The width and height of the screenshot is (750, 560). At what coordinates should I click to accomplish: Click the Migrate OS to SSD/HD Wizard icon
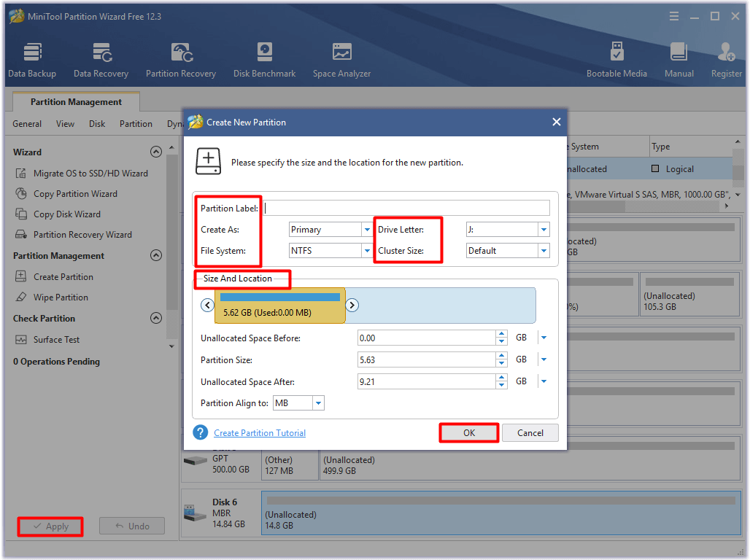(20, 173)
